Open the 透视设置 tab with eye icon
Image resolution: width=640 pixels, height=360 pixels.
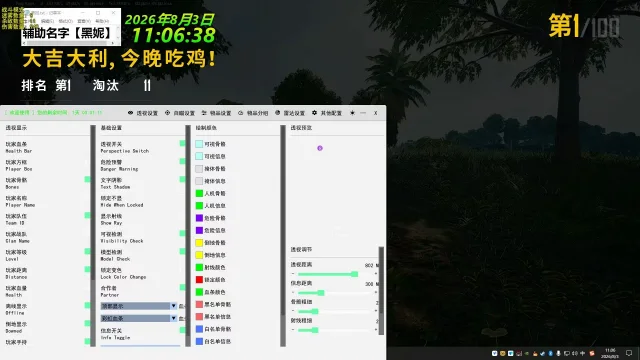143,113
